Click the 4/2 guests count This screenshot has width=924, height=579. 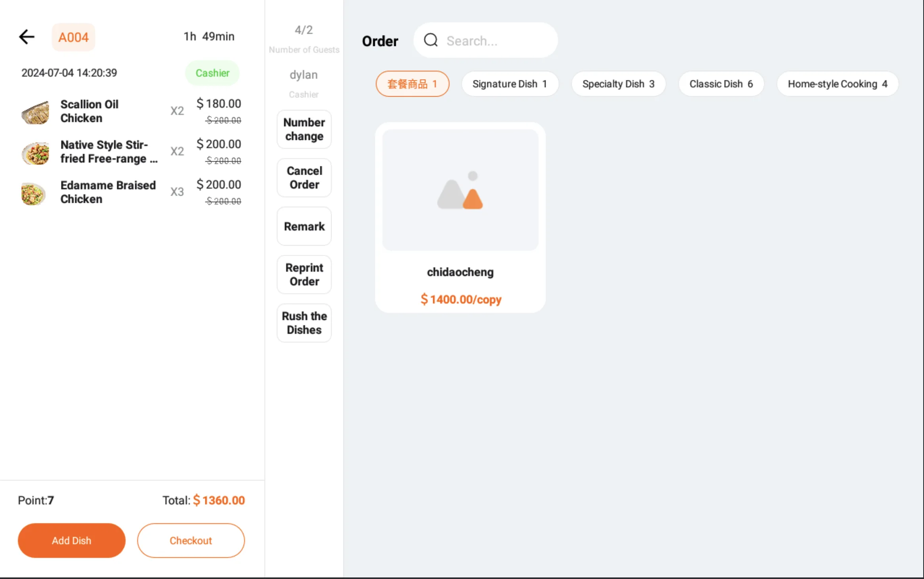coord(304,30)
